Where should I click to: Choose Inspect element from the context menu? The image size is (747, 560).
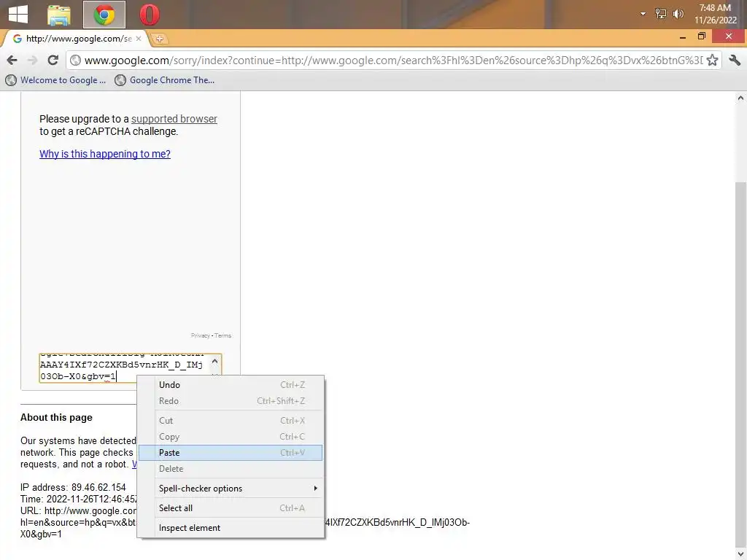(x=231, y=528)
